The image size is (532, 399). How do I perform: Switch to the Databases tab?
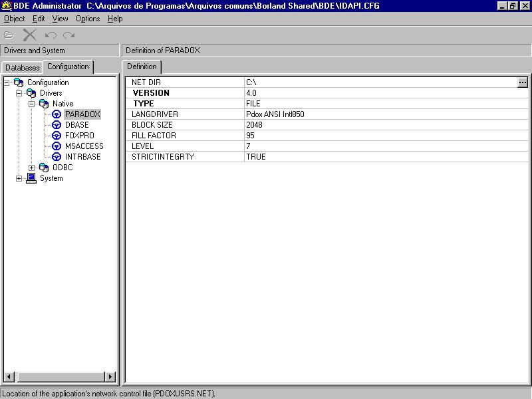[23, 68]
